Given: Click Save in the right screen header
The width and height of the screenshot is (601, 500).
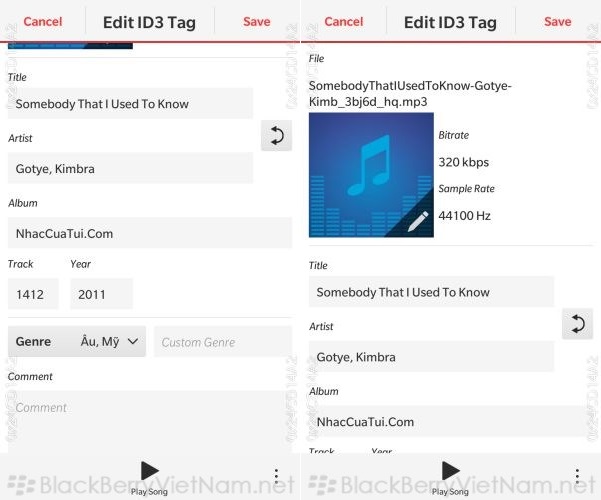Looking at the screenshot, I should point(557,21).
